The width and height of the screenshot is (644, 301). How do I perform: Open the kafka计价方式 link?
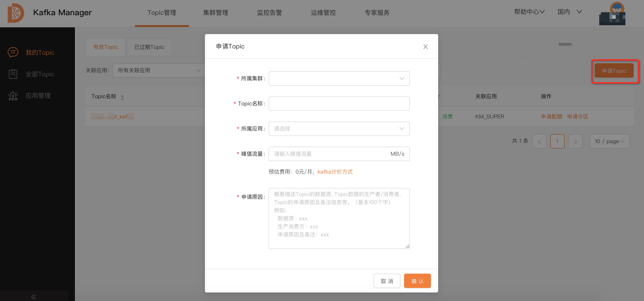pos(335,172)
